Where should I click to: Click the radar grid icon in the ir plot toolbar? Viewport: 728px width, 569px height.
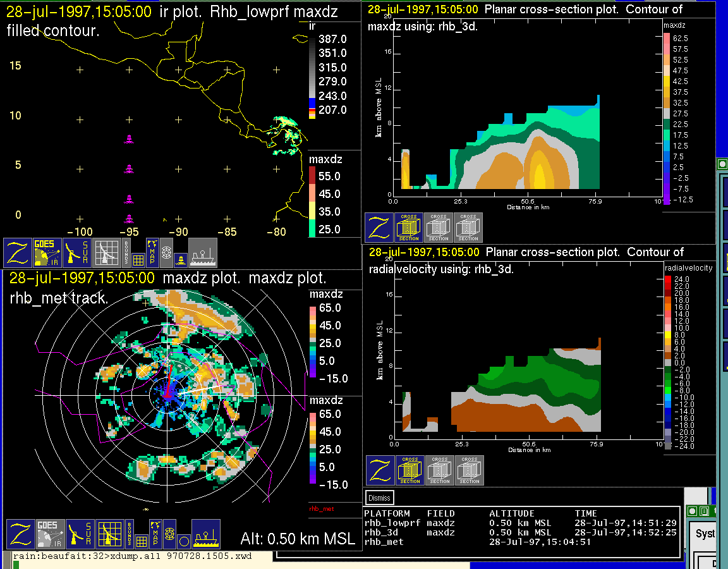click(x=107, y=253)
